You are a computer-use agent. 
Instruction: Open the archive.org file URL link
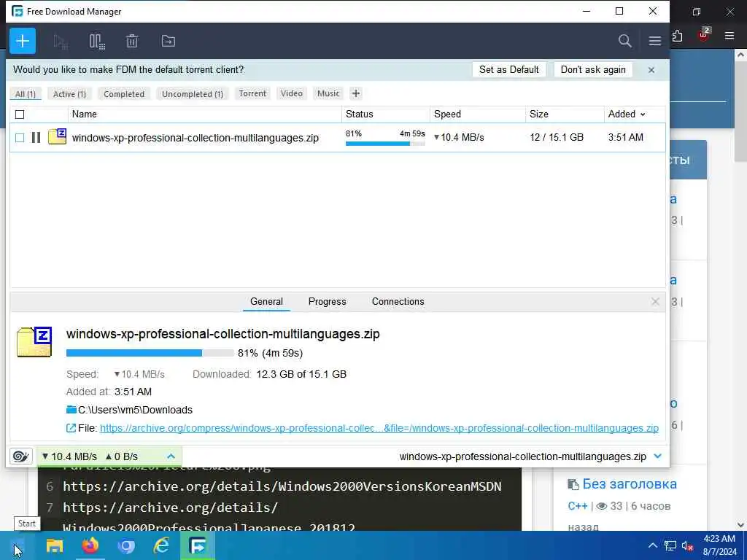pos(379,428)
